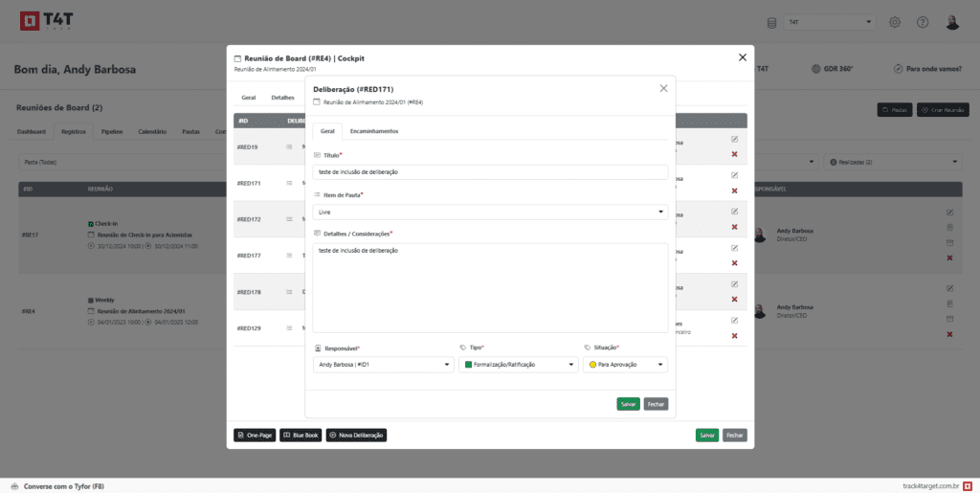Close the Deliberação (#RED171) dialog with X
Viewport: 980px width, 493px height.
point(663,88)
